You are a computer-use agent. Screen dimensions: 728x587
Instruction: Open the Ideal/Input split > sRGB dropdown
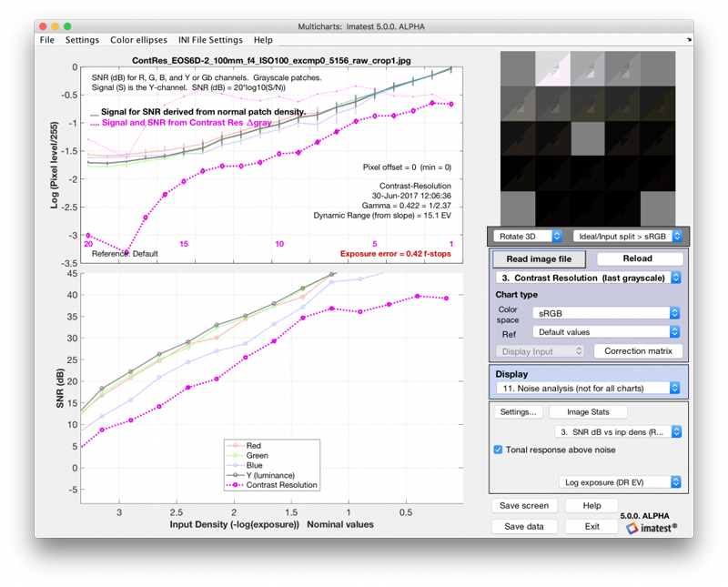click(x=628, y=237)
